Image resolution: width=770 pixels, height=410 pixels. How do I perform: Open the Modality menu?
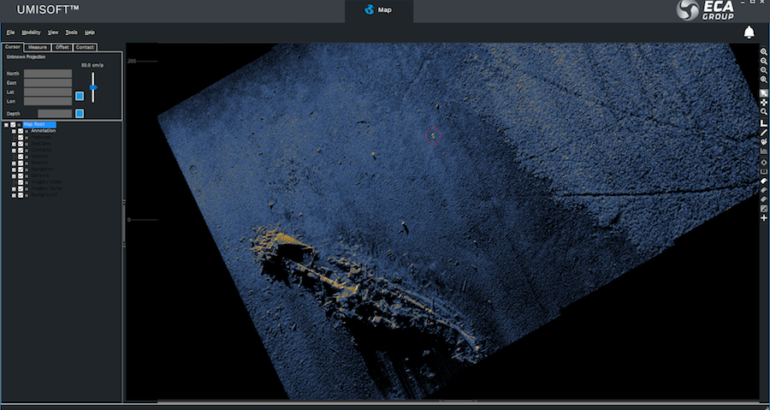click(31, 32)
